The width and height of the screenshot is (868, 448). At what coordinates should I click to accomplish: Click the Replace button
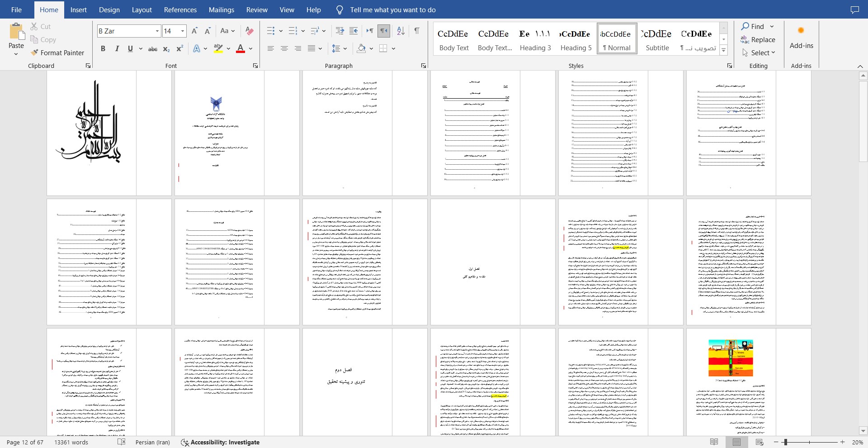tap(758, 40)
